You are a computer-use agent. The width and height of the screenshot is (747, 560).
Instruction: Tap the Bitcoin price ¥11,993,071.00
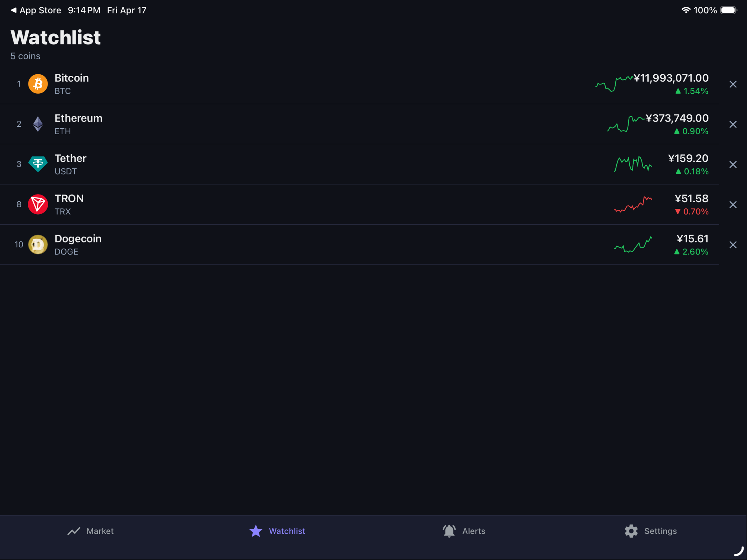[671, 78]
